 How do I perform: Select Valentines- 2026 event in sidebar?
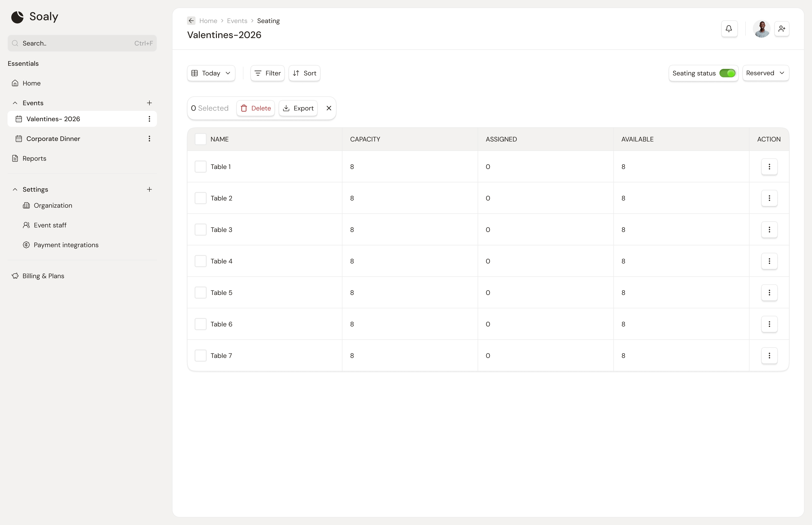click(82, 119)
